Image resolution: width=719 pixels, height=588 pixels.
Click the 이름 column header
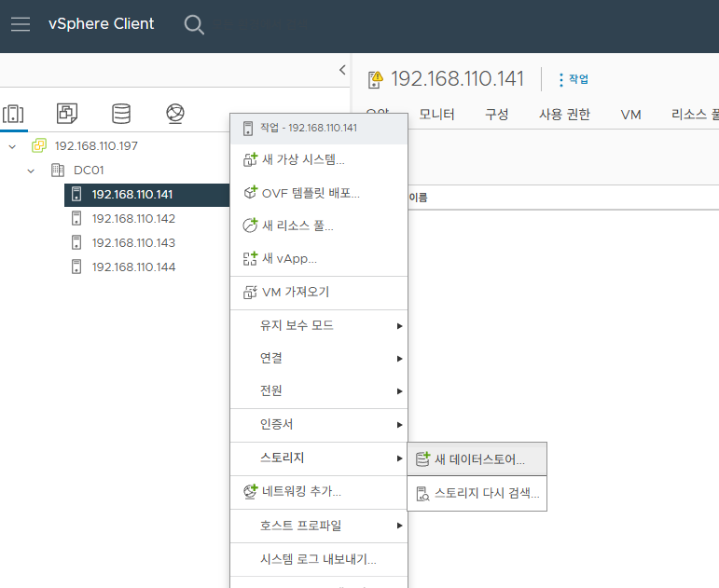tap(418, 198)
